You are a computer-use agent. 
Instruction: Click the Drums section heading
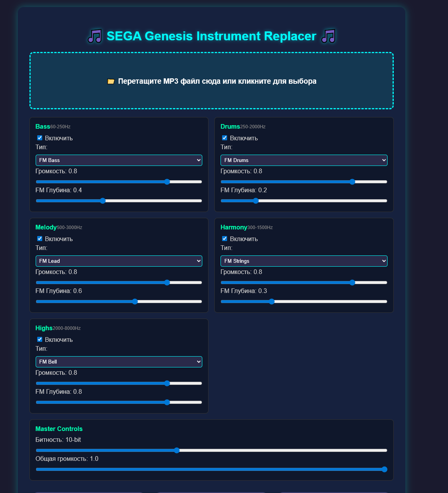pyautogui.click(x=230, y=127)
